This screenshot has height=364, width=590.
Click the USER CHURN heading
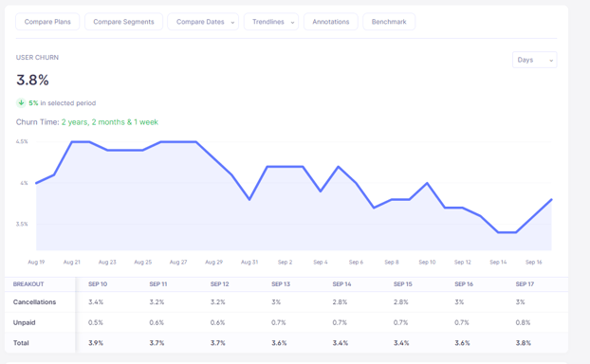tap(37, 58)
